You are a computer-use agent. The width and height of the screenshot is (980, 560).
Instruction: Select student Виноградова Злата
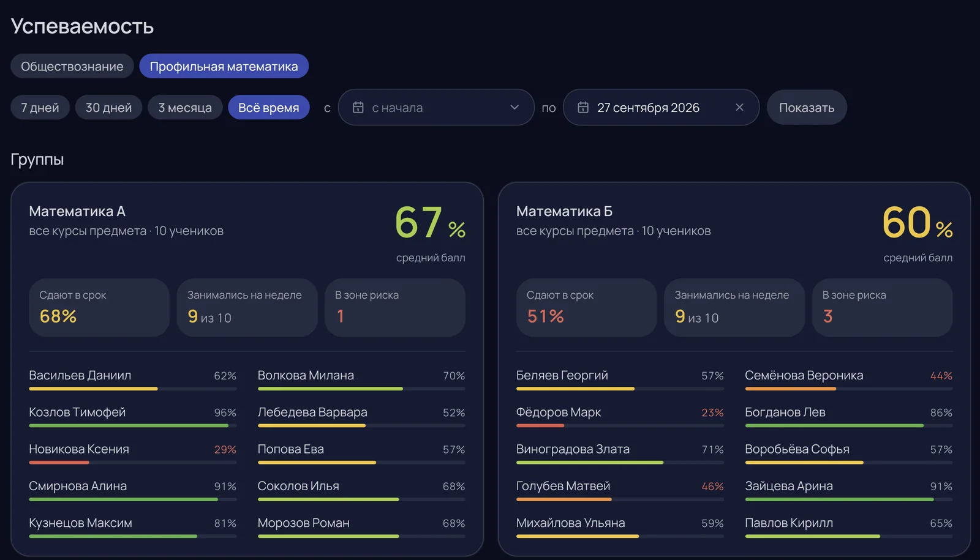620,453
